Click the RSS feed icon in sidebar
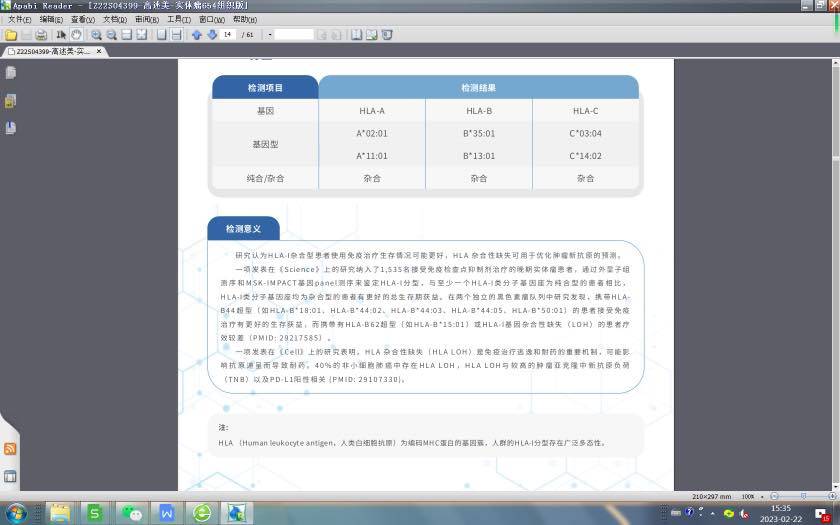The height and width of the screenshot is (525, 840). point(10,449)
